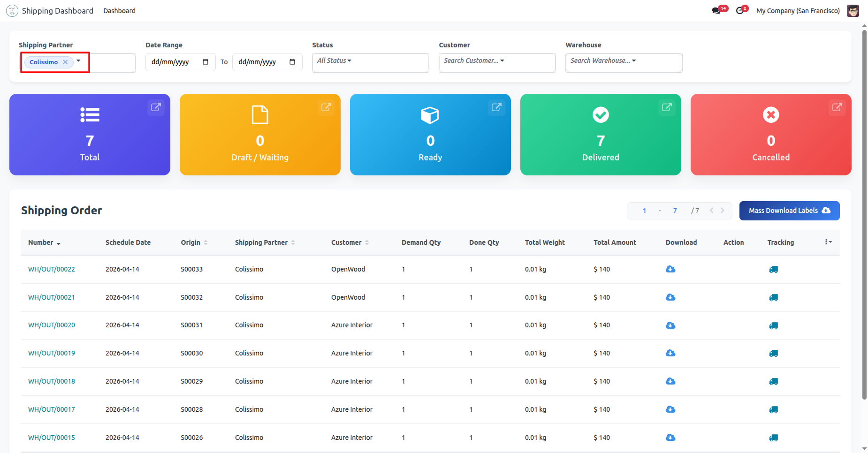868x453 pixels.
Task: Download label for WH/OUT/00022
Action: (x=670, y=269)
